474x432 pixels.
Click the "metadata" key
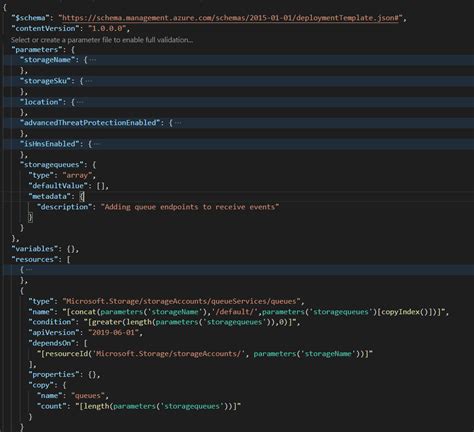(50, 196)
